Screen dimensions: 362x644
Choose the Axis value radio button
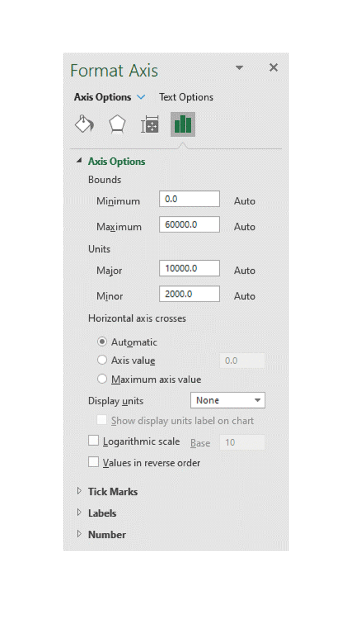[102, 360]
